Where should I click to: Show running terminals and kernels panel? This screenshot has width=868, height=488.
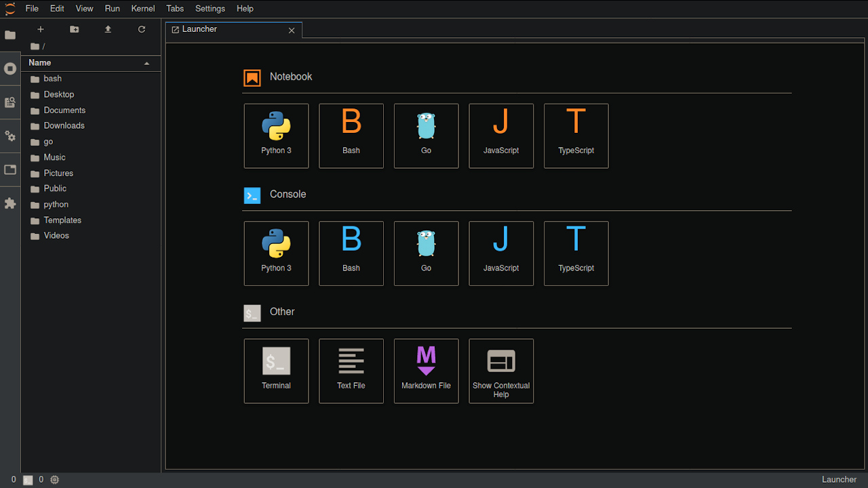(10, 68)
